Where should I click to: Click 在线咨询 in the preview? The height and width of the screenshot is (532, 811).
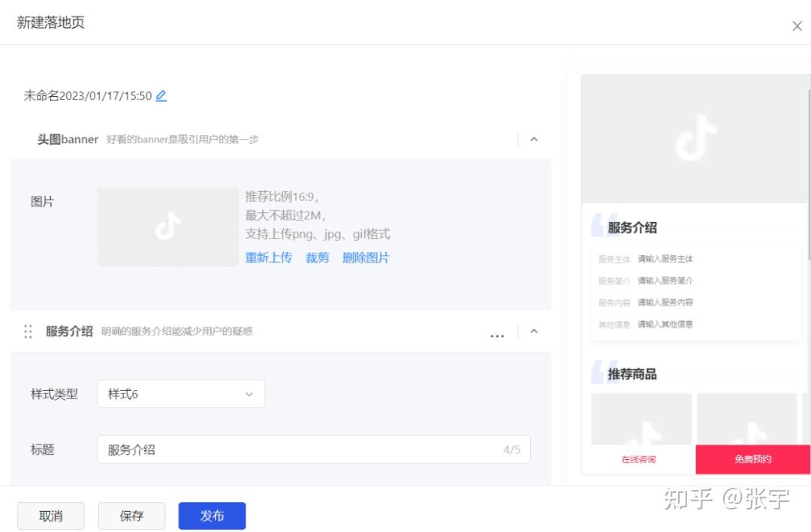(x=639, y=459)
